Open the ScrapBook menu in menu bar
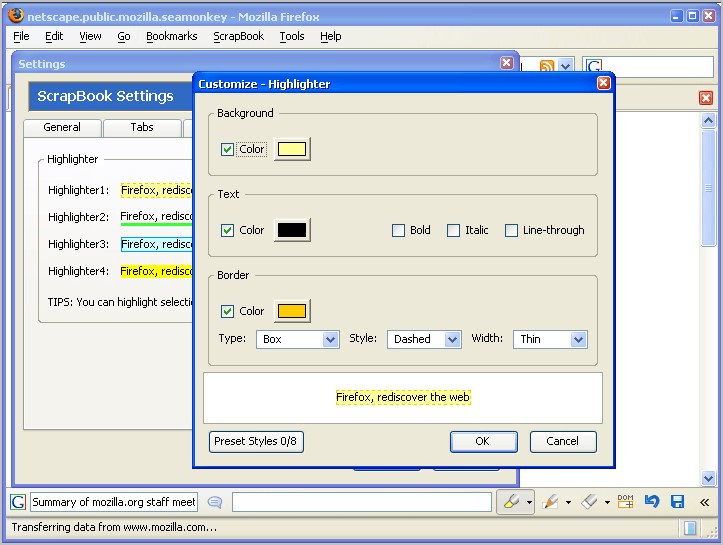 point(238,36)
